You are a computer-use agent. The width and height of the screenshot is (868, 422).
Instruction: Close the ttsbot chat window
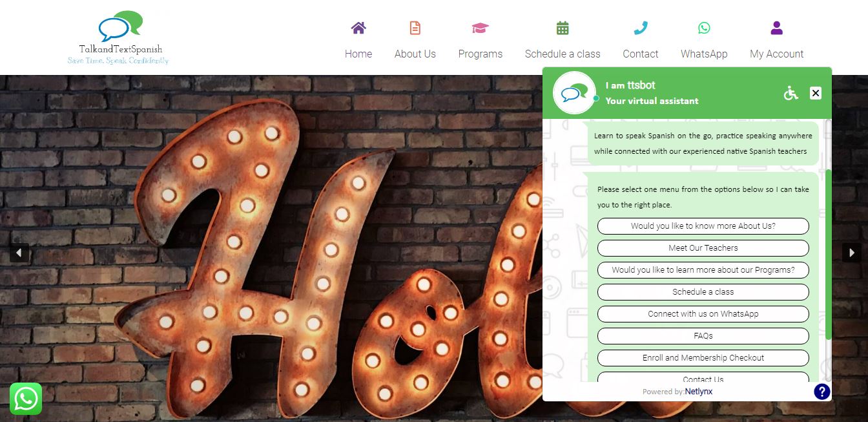coord(816,93)
